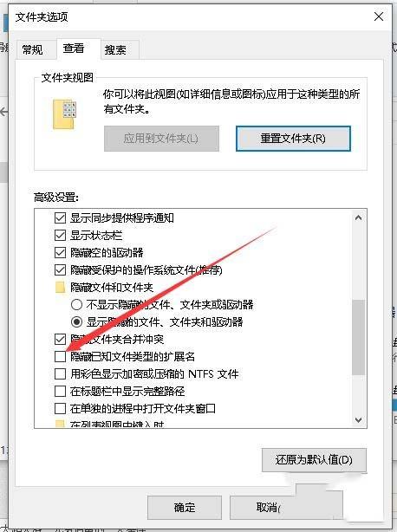Check 在标题栏中显示完整路径 option
The image size is (397, 532).
(x=60, y=391)
